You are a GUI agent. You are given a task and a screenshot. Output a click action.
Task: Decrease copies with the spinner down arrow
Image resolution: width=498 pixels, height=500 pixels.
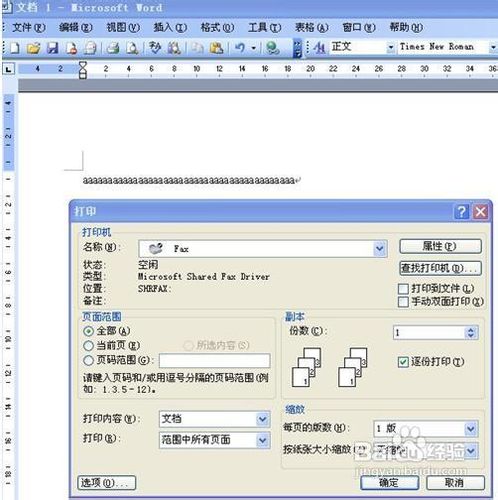pyautogui.click(x=471, y=336)
